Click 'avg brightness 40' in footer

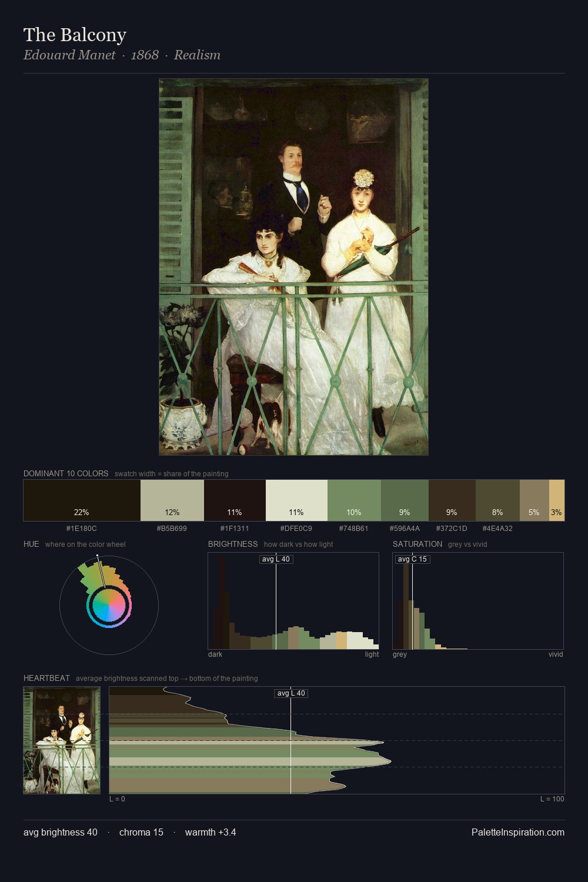(61, 832)
